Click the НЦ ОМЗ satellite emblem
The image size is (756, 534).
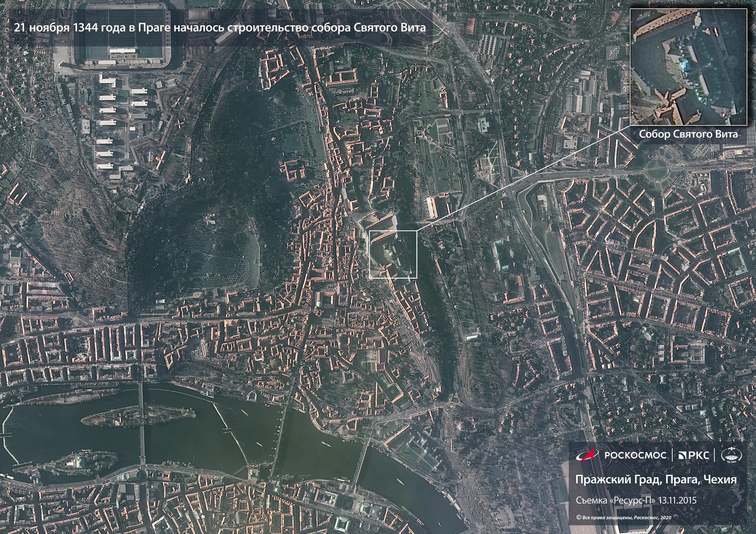(x=732, y=455)
